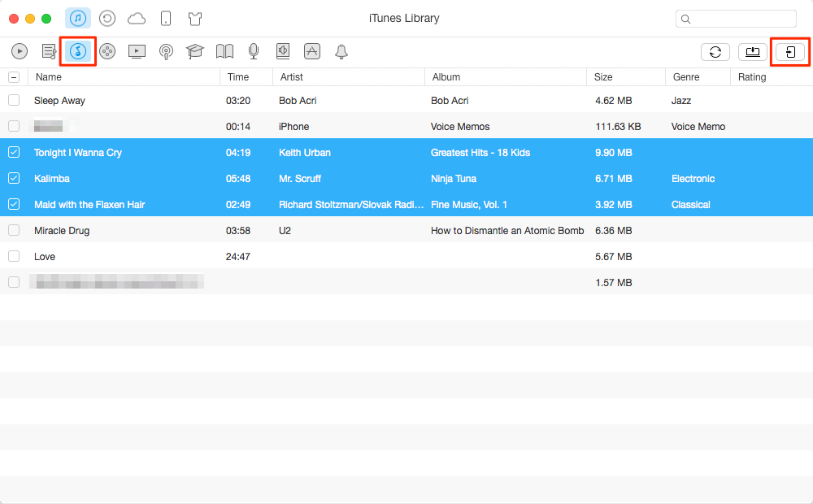Open the Books category icon
This screenshot has width=813, height=504.
pyautogui.click(x=224, y=51)
